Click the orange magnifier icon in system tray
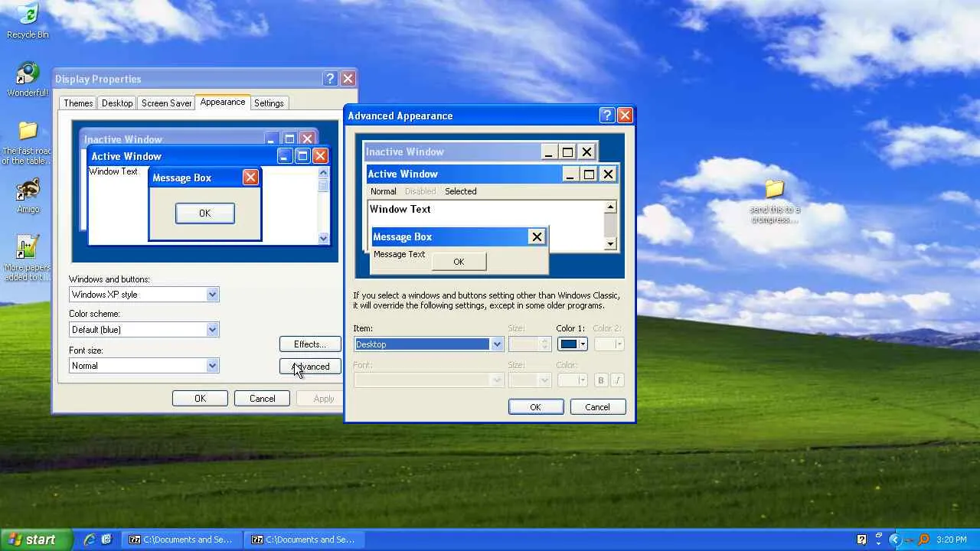980x551 pixels. pos(923,540)
